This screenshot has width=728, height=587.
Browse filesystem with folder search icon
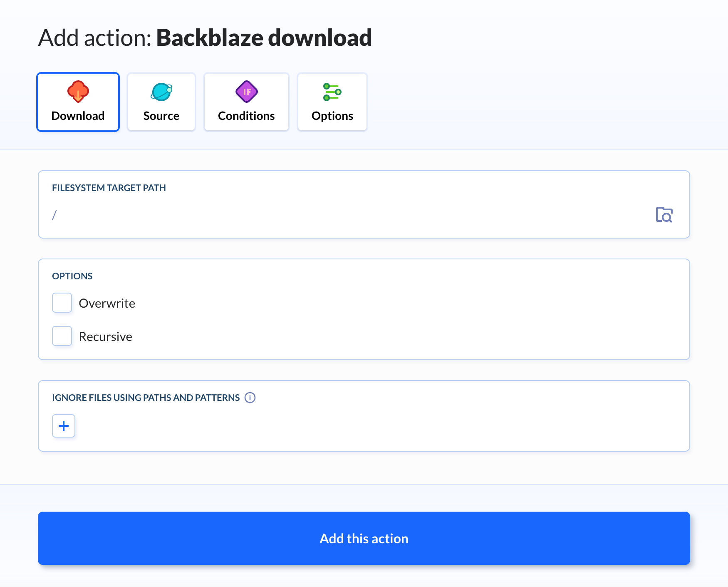pyautogui.click(x=664, y=215)
